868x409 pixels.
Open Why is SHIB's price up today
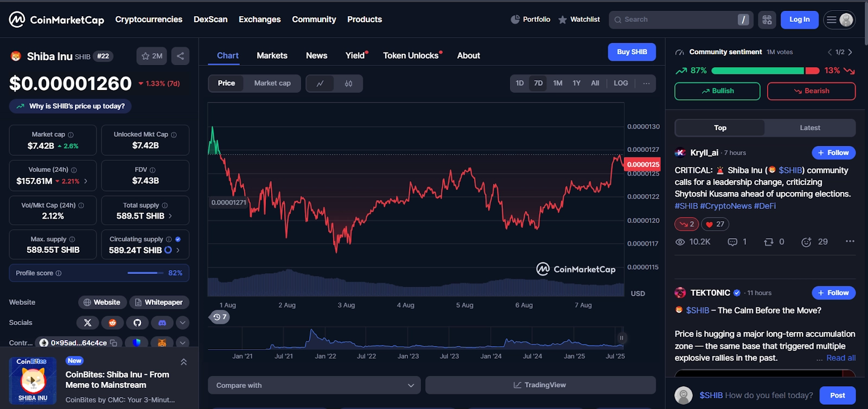[x=71, y=106]
